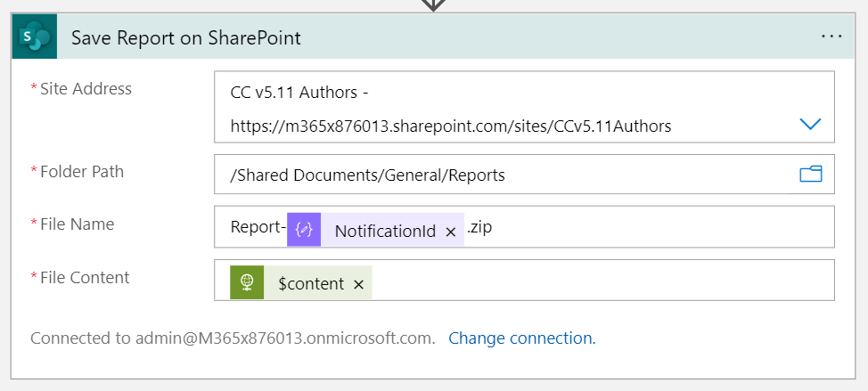868x391 pixels.
Task: Place cursor after .zip in File Name
Action: pyautogui.click(x=493, y=227)
